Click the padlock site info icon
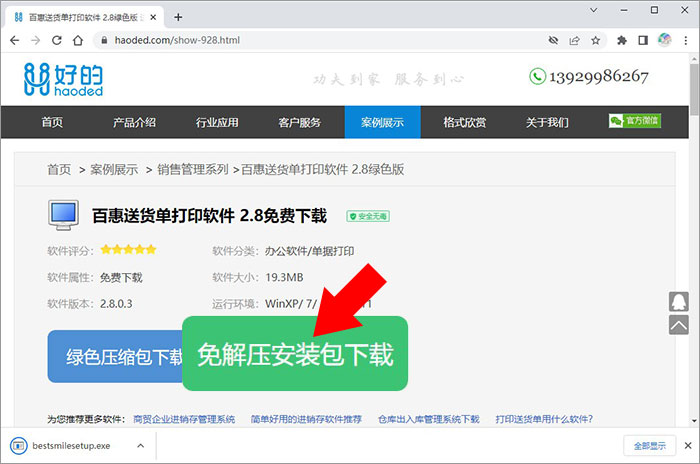This screenshot has width=700, height=464. click(104, 40)
